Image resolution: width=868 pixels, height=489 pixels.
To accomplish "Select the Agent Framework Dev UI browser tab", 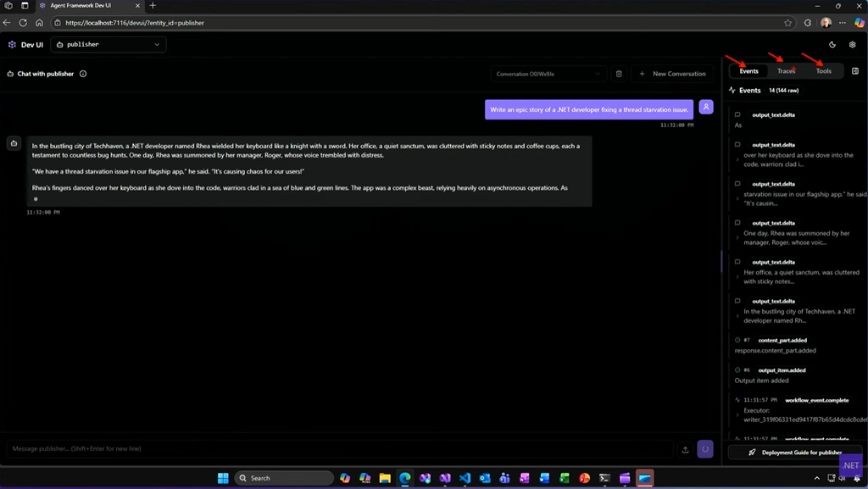I will [88, 6].
